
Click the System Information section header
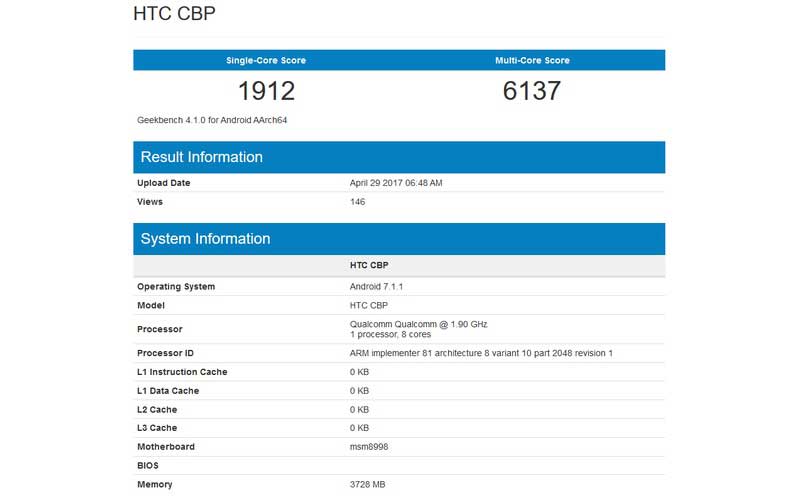click(x=205, y=239)
